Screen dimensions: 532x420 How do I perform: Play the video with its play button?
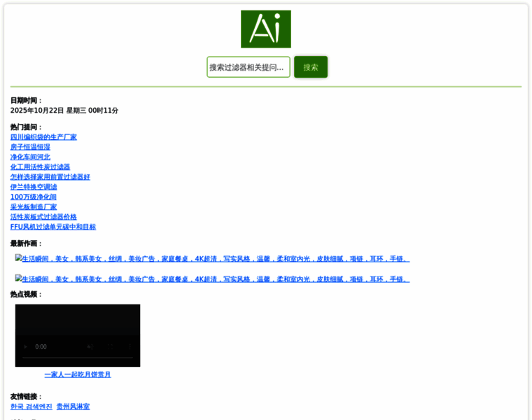pyautogui.click(x=25, y=346)
